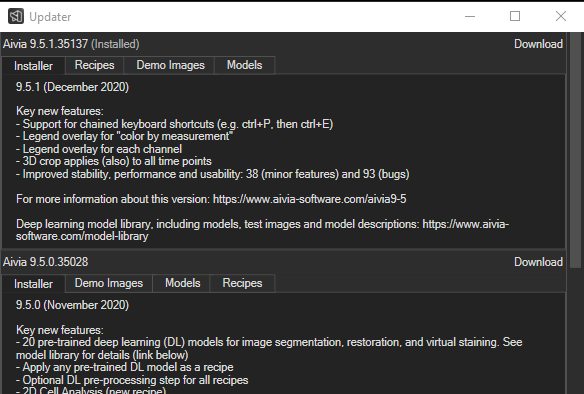Screen dimensions: 584x394
Task: Click 'Apply any pre-trained DL model as a recipe'
Action: tap(125, 367)
